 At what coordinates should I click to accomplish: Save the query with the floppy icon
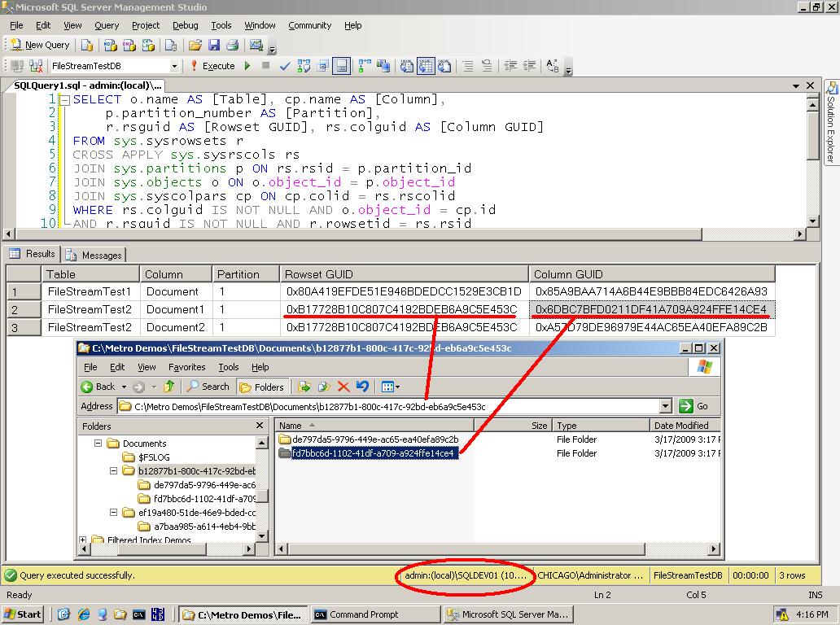214,45
